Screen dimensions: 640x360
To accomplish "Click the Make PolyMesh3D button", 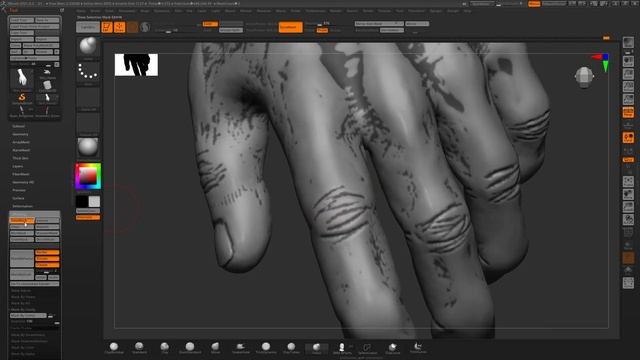I will click(40, 45).
